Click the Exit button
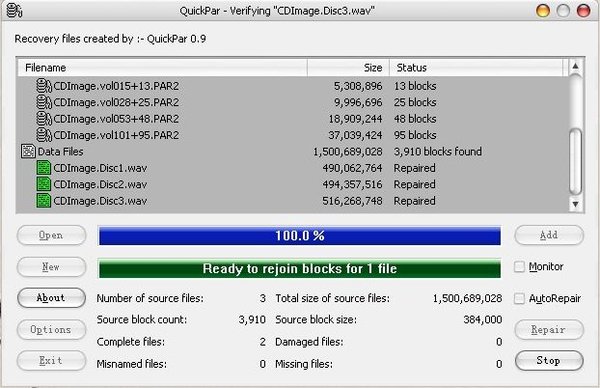The image size is (600, 388). click(51, 361)
